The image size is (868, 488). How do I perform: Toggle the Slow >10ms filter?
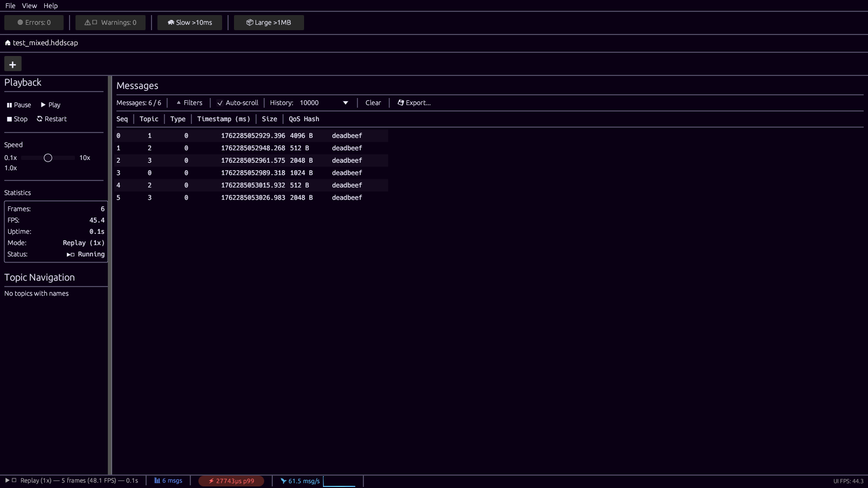coord(189,23)
